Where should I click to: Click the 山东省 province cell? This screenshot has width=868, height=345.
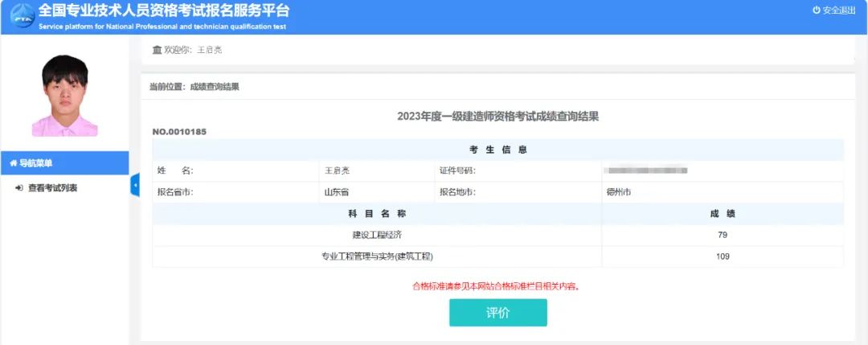pos(336,192)
